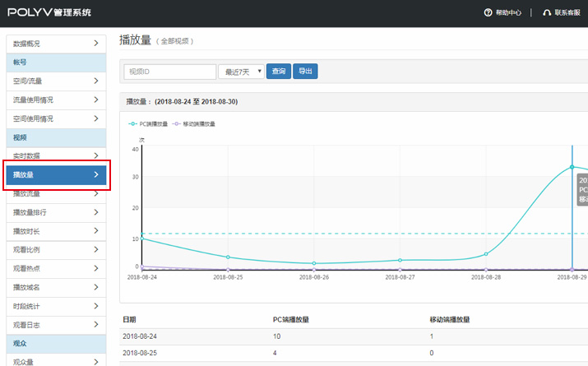
Task: Toggle PC端播放量 legend series
Action: (149, 124)
